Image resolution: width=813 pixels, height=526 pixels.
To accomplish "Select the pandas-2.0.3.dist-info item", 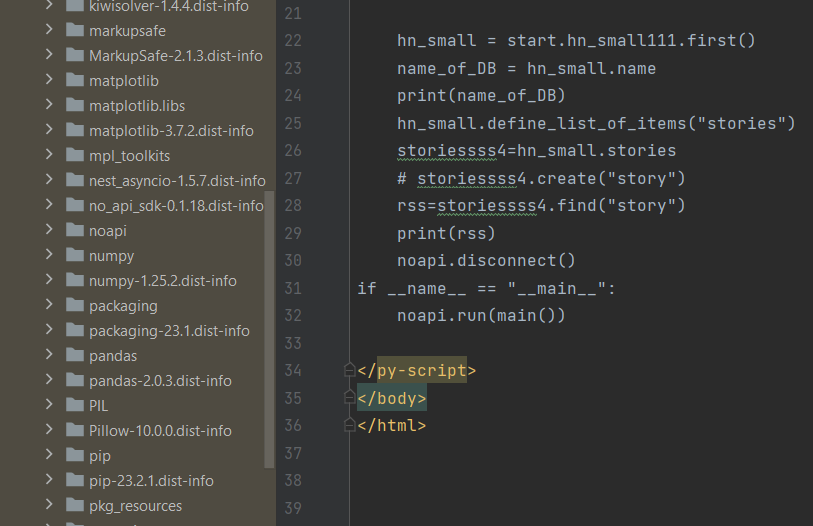I will pos(160,381).
